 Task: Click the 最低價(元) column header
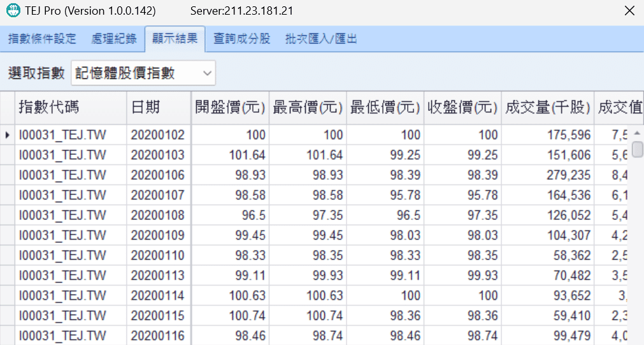pyautogui.click(x=385, y=107)
